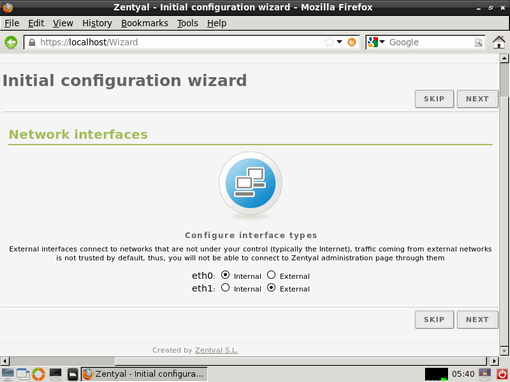Click the network interfaces illustration icon
This screenshot has width=510, height=382.
250,184
